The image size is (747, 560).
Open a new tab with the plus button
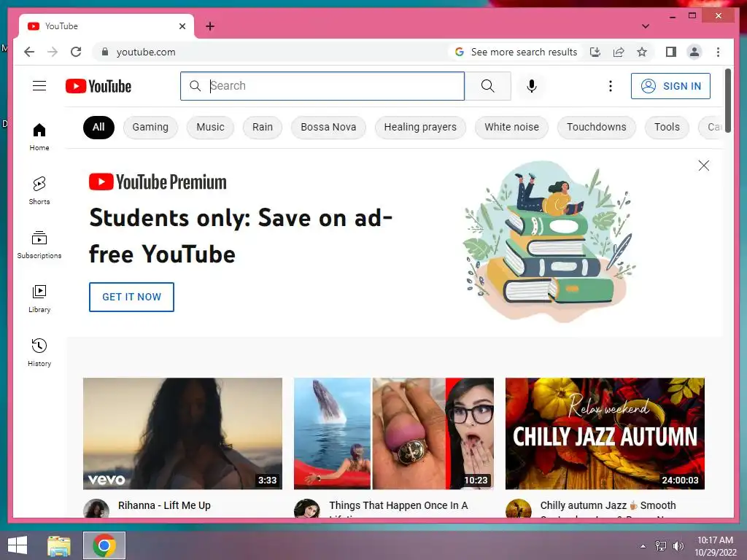point(209,26)
